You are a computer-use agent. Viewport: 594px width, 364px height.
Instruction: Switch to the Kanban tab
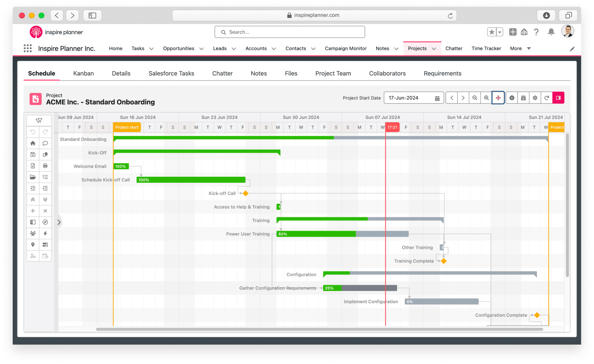click(83, 73)
